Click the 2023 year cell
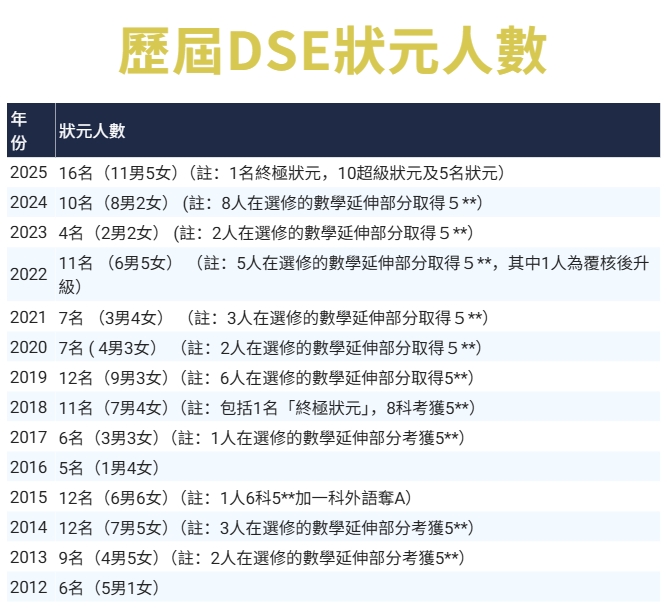667x610 pixels. [31, 233]
